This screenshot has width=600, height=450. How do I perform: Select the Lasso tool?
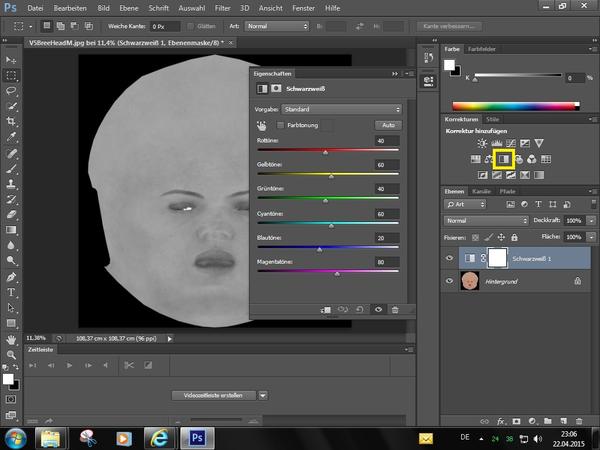pyautogui.click(x=11, y=91)
